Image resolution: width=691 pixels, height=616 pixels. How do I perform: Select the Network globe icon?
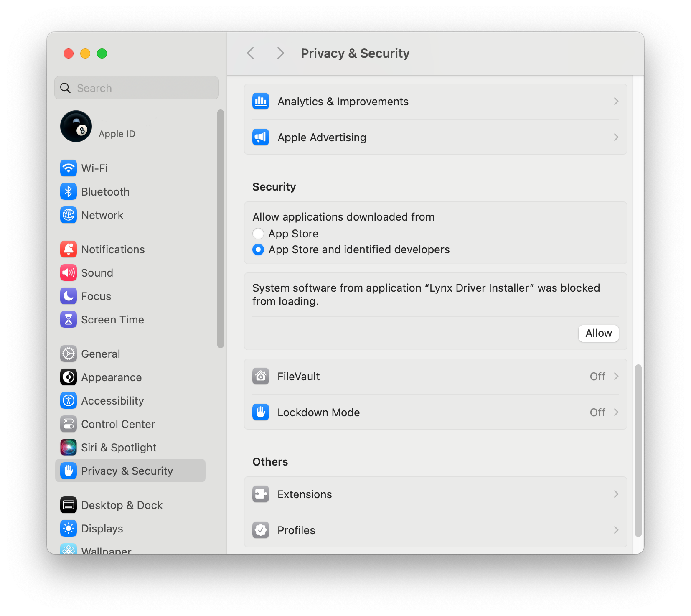[69, 215]
